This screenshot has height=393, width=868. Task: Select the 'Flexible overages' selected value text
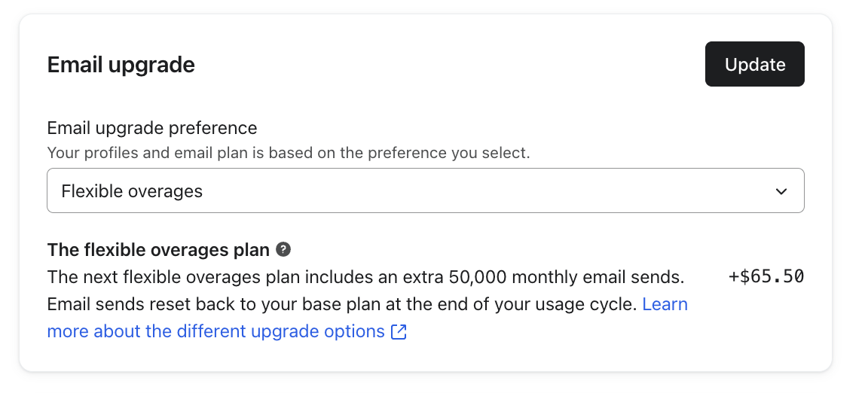(x=132, y=191)
